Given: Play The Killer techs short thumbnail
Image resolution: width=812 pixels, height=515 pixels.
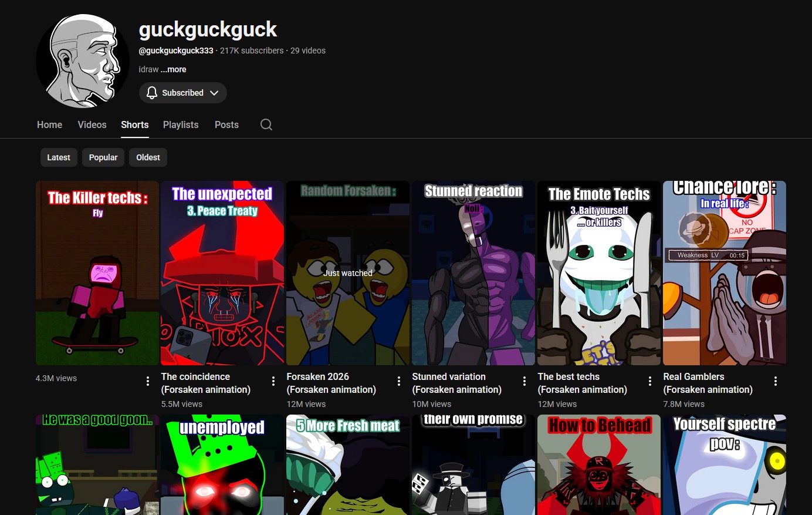Looking at the screenshot, I should pyautogui.click(x=97, y=273).
